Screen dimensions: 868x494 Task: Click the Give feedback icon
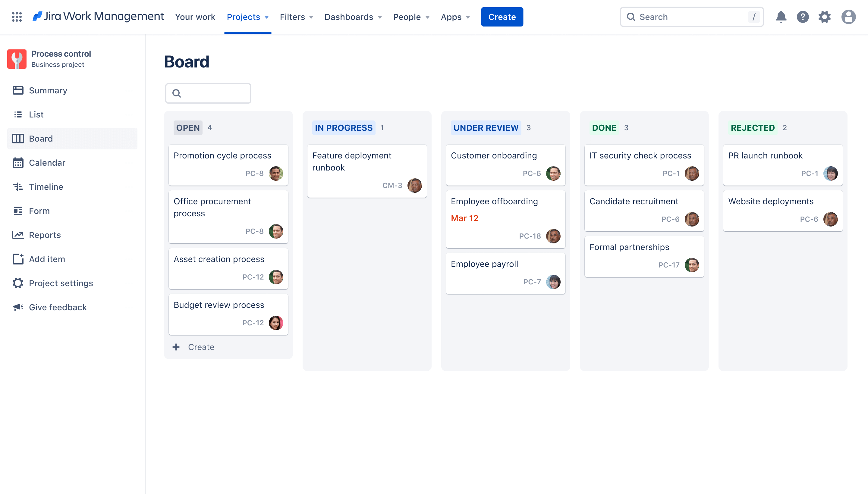[18, 307]
